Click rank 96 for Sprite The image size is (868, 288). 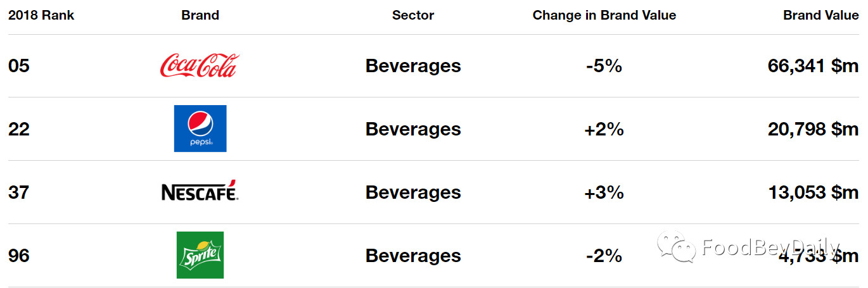click(19, 256)
